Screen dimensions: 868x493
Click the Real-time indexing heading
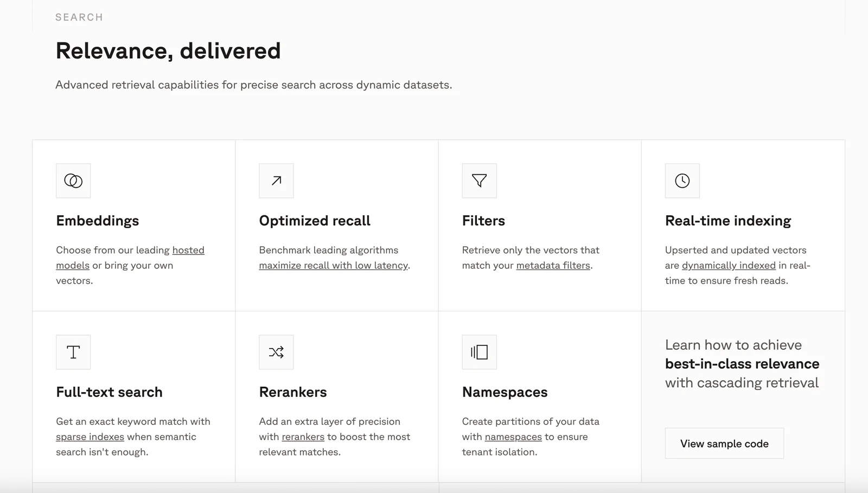(728, 221)
